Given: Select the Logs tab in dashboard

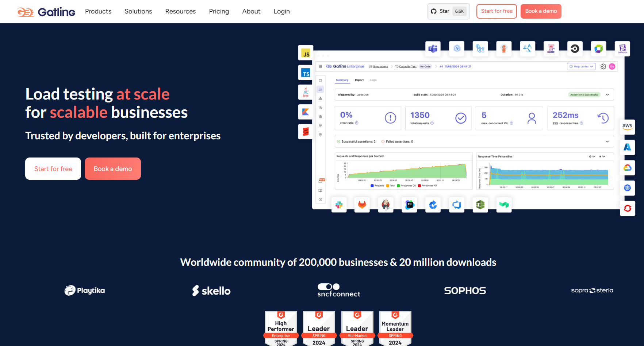Looking at the screenshot, I should pyautogui.click(x=373, y=80).
